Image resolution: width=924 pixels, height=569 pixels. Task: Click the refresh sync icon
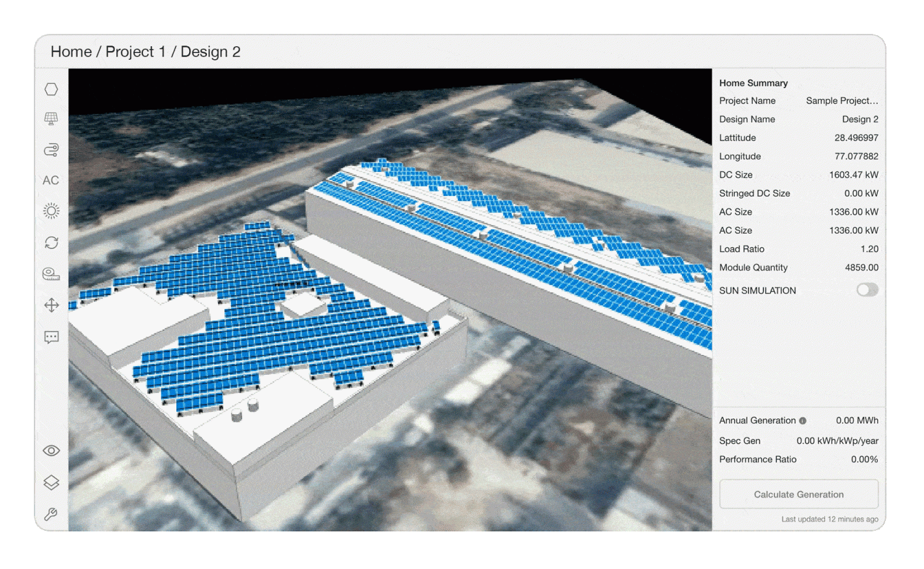point(51,243)
